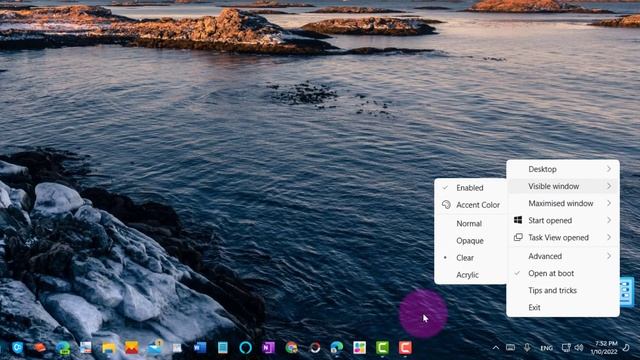640x360 pixels.
Task: Switch the ENG input language indicator
Action: tap(546, 348)
